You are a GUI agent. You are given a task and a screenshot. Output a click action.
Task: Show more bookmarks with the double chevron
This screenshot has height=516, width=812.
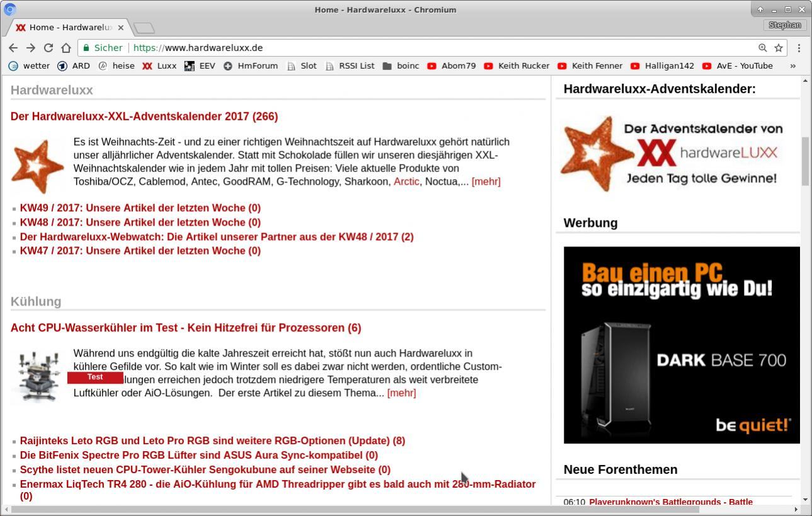pyautogui.click(x=792, y=66)
